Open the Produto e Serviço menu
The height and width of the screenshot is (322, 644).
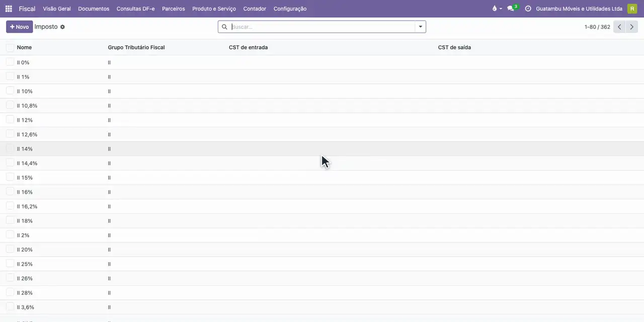pyautogui.click(x=214, y=9)
